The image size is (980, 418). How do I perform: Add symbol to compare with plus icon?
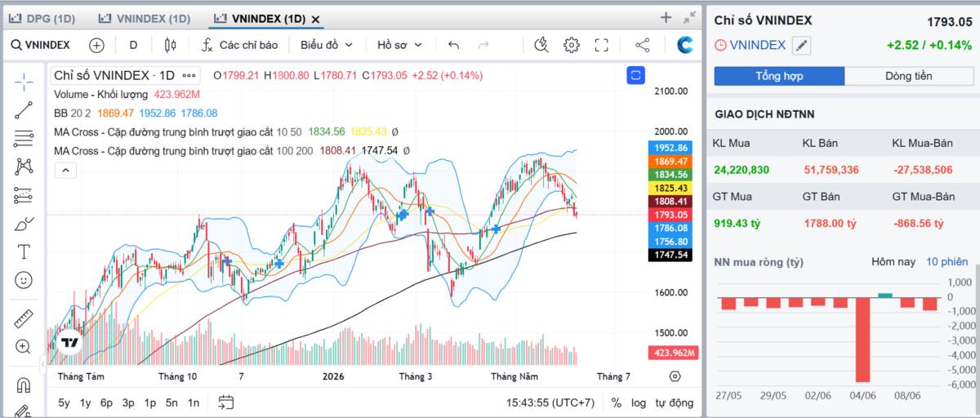tap(97, 45)
